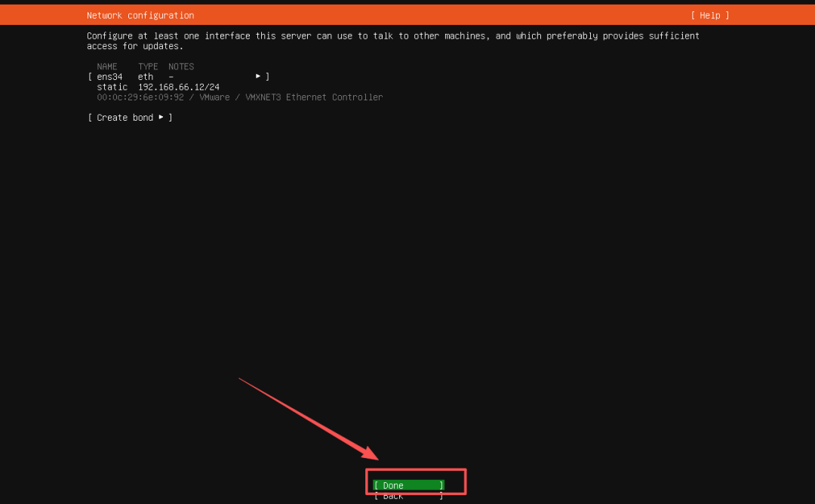This screenshot has height=504, width=815.
Task: Select the ens34 network interface
Action: click(109, 77)
